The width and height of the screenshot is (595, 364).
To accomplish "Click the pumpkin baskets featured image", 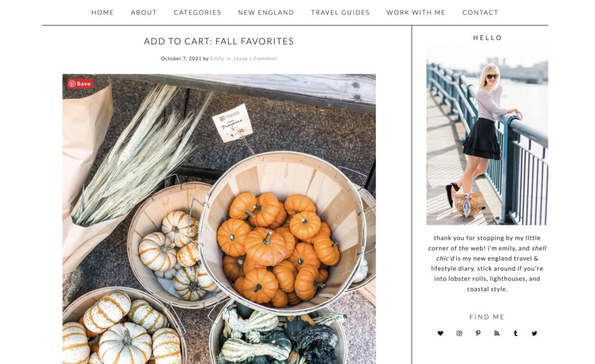I will pos(219,219).
